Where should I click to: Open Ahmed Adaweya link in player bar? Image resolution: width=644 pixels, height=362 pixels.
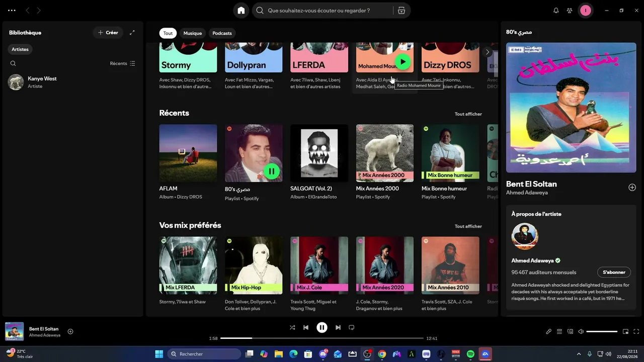pos(45,335)
